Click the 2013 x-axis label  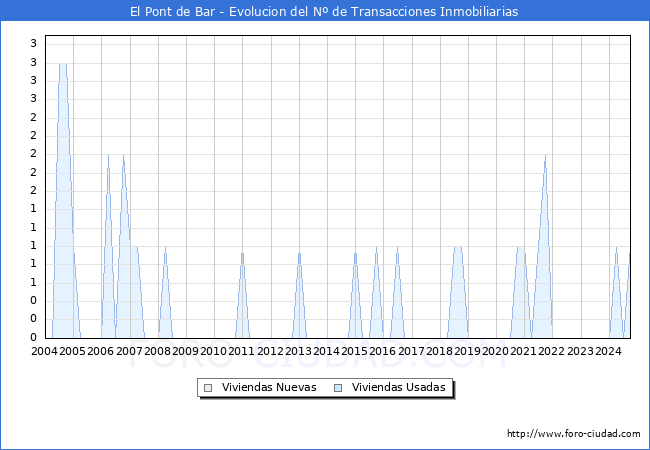[298, 351]
